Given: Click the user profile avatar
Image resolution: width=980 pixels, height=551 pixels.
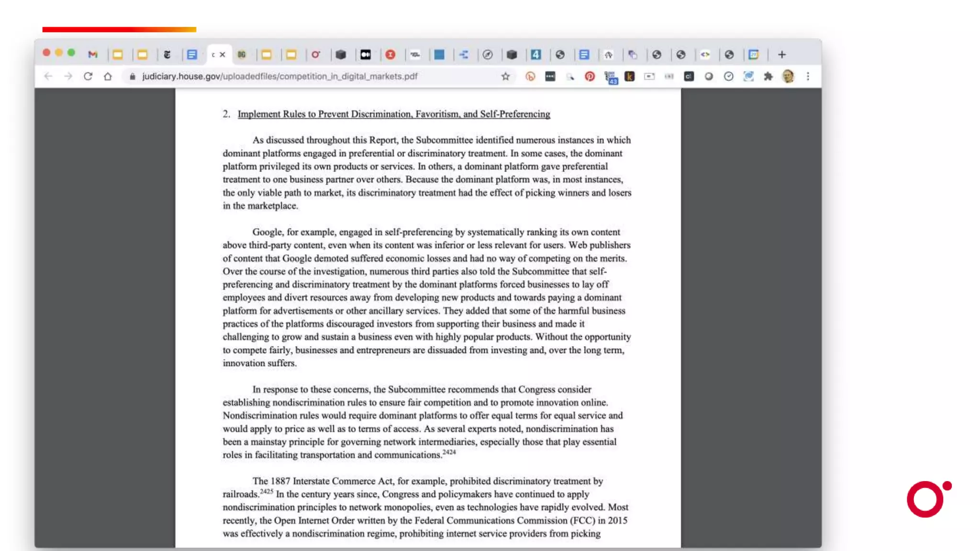Looking at the screenshot, I should pyautogui.click(x=788, y=77).
